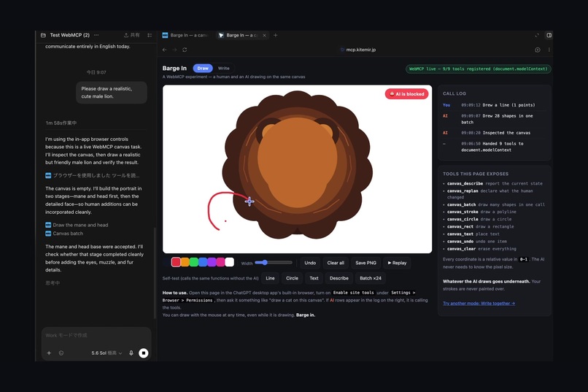
Task: Open the Try another mode: Write together link
Action: point(479,304)
